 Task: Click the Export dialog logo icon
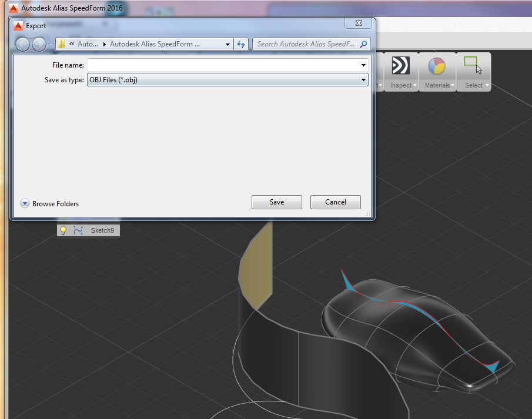[18, 26]
